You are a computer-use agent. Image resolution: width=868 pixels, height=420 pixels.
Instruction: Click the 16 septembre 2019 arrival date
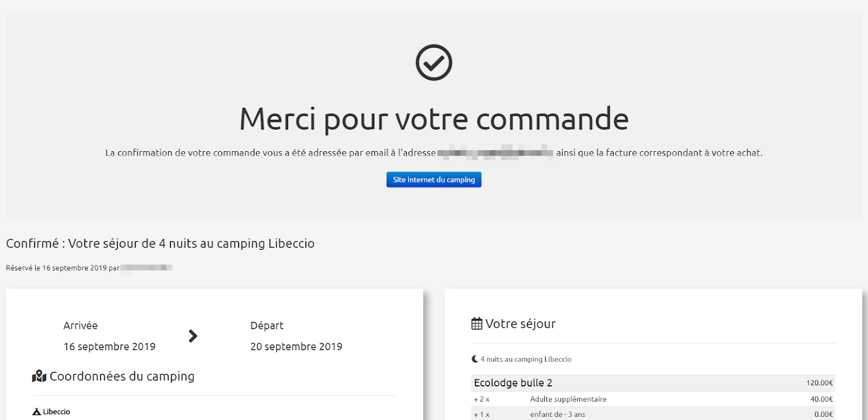[x=109, y=347]
